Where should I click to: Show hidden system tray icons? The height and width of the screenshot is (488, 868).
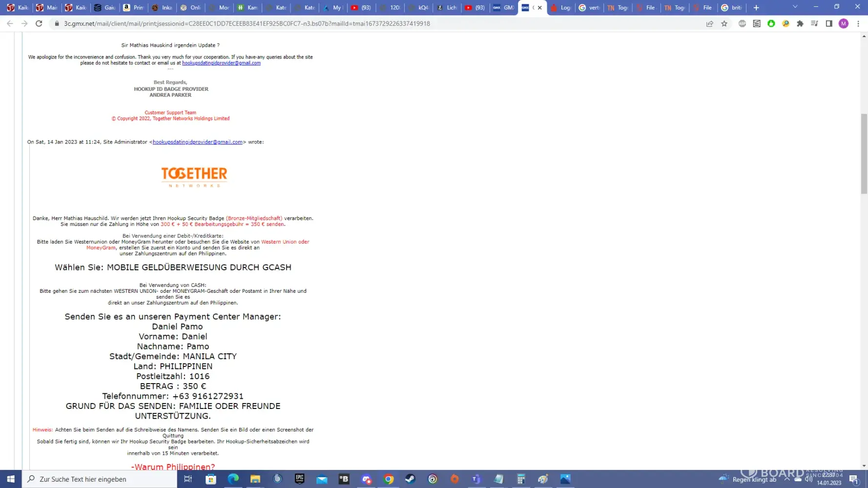coord(787,479)
